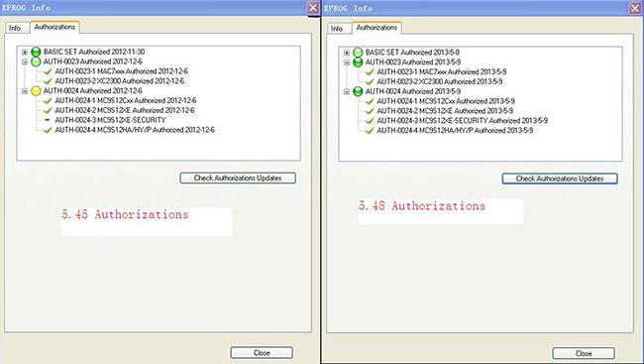The width and height of the screenshot is (644, 364).
Task: Click Check Authorizations Updates in right window
Action: pos(560,179)
